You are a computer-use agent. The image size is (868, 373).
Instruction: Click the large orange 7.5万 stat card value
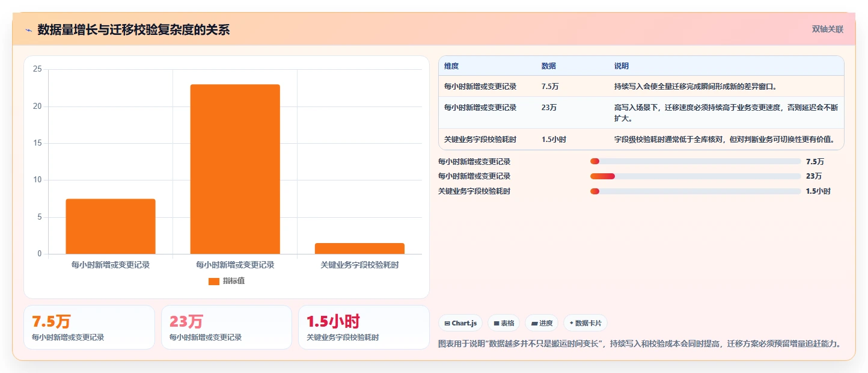pos(51,321)
